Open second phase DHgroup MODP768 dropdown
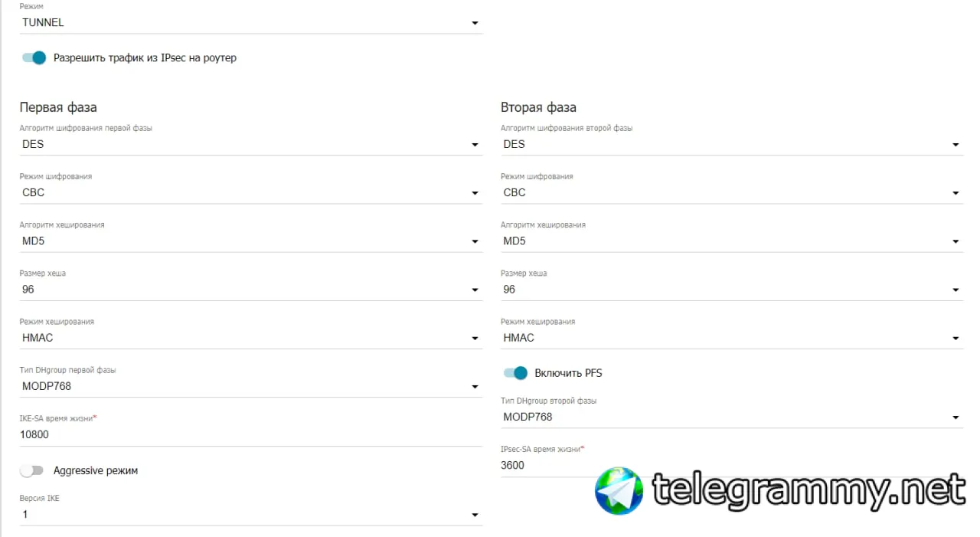The width and height of the screenshot is (980, 537). point(732,417)
